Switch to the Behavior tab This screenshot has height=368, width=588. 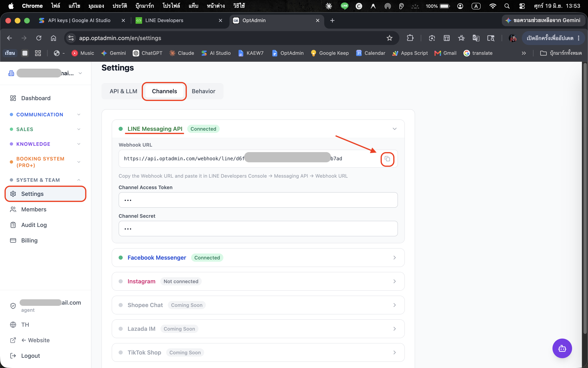203,91
